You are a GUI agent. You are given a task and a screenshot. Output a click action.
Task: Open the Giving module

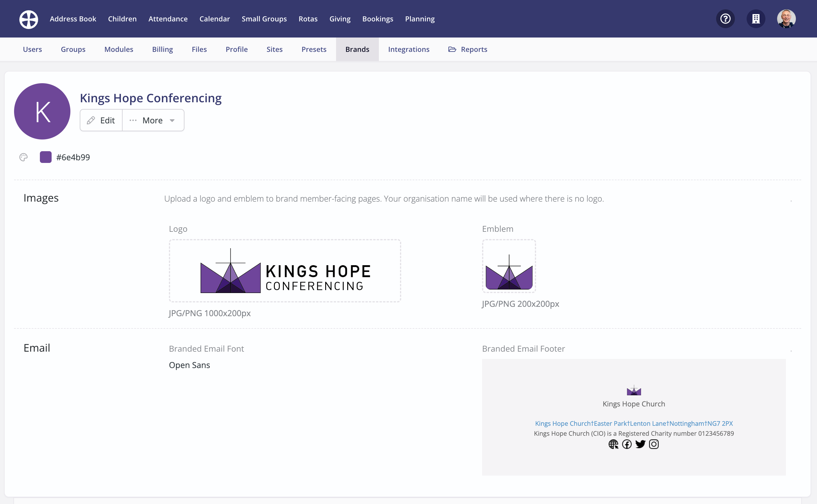pyautogui.click(x=340, y=19)
